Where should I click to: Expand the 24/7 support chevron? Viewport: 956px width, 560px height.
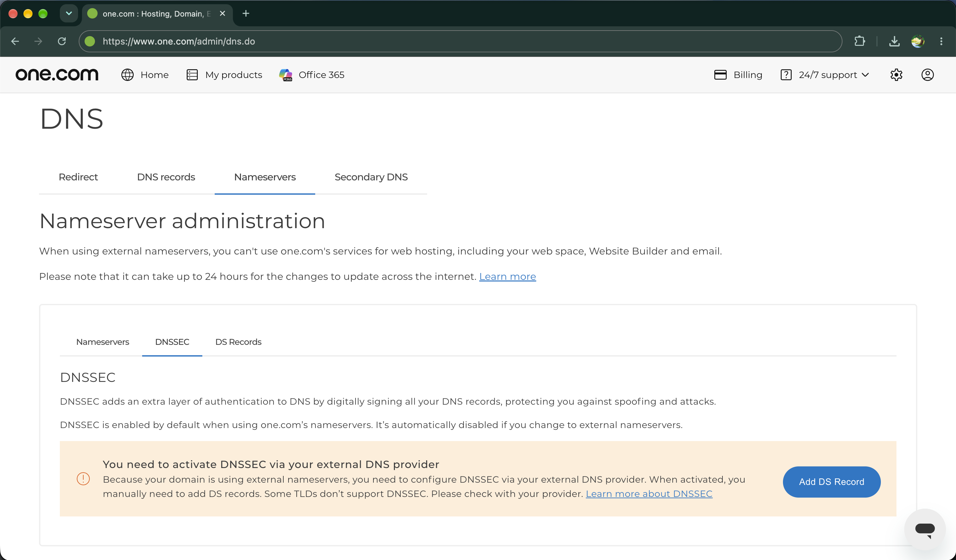pos(865,75)
